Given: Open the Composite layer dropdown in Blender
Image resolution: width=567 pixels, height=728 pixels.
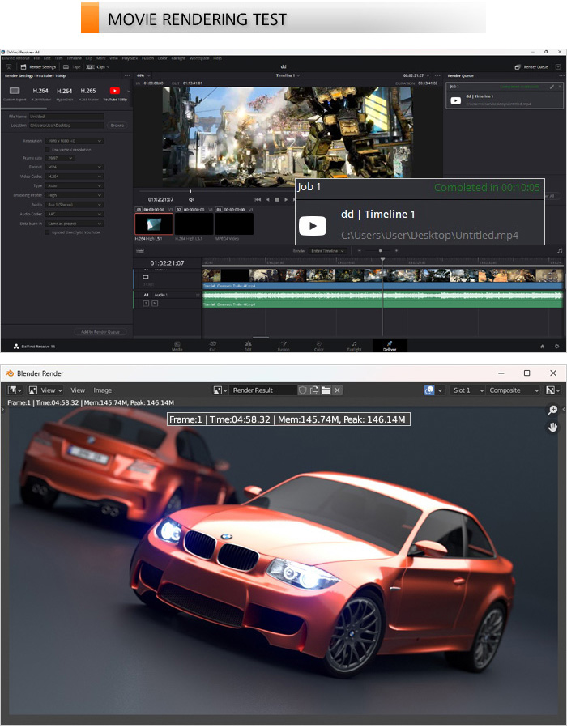Looking at the screenshot, I should coord(514,390).
